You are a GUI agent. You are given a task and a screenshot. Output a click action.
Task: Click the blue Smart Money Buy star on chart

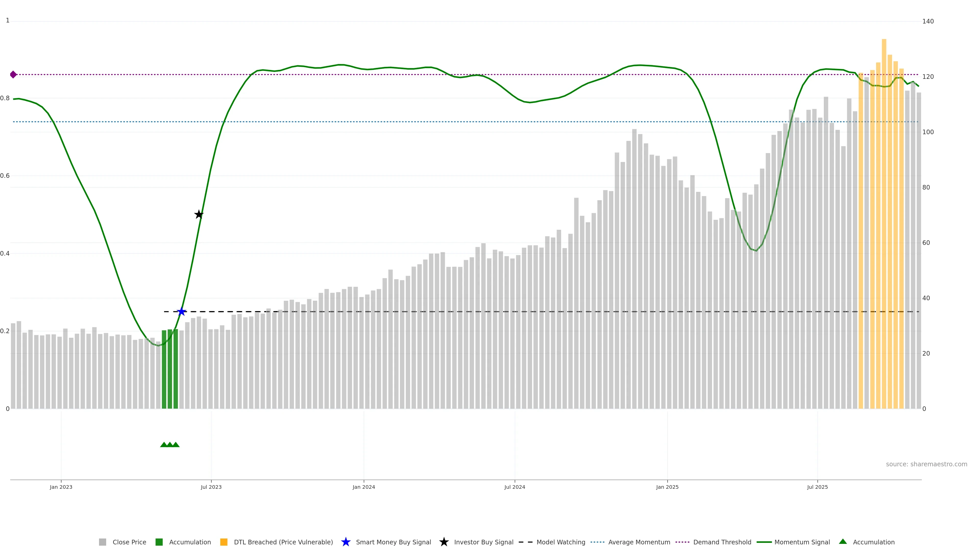click(x=181, y=311)
